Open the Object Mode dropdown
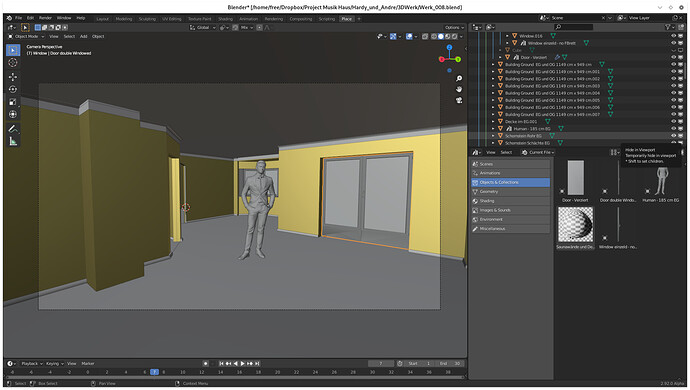Viewport: 690px width, 390px height. tap(26, 37)
